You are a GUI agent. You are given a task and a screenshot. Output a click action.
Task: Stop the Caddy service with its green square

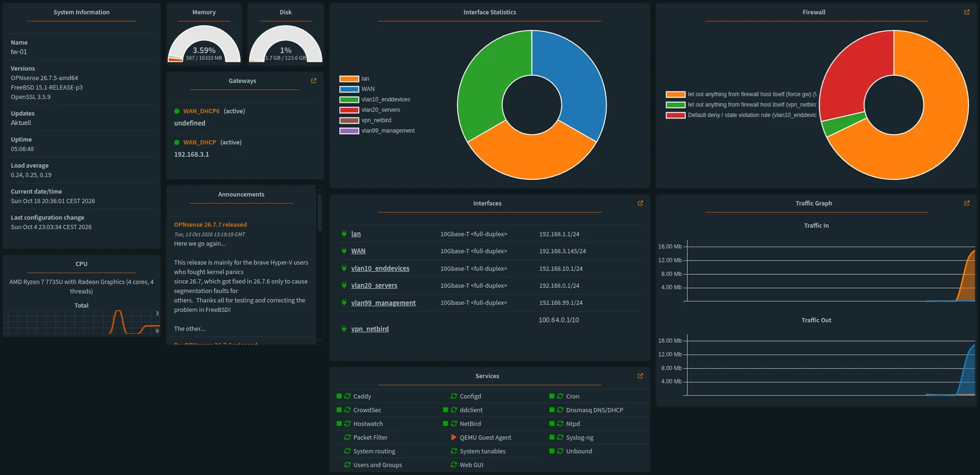[x=339, y=396]
